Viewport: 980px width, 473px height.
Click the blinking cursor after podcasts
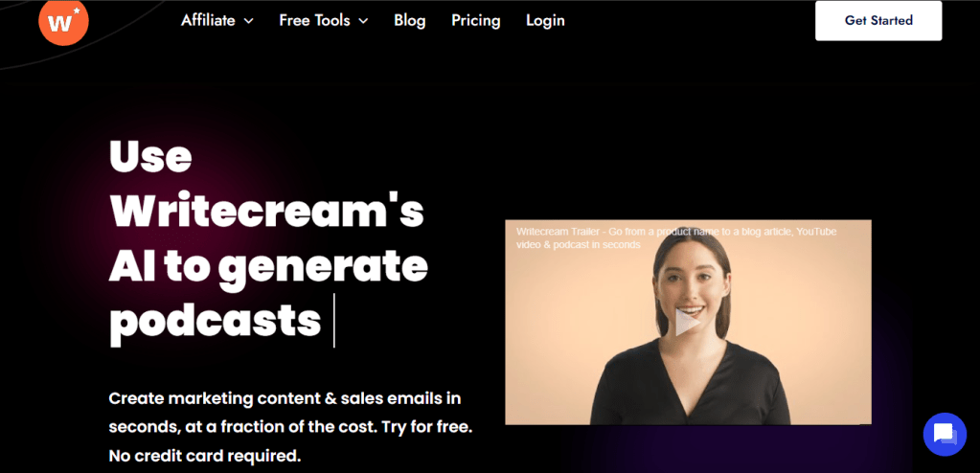point(334,321)
